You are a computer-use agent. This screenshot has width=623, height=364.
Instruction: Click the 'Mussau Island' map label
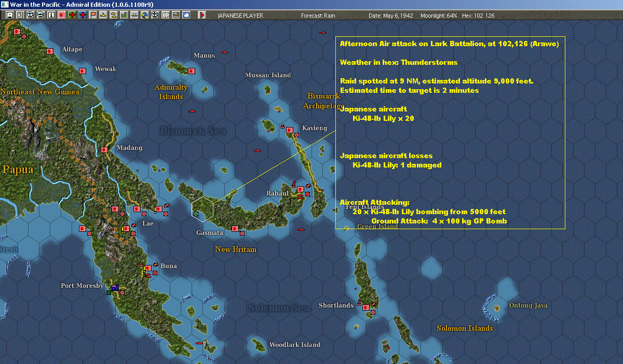[x=268, y=75]
